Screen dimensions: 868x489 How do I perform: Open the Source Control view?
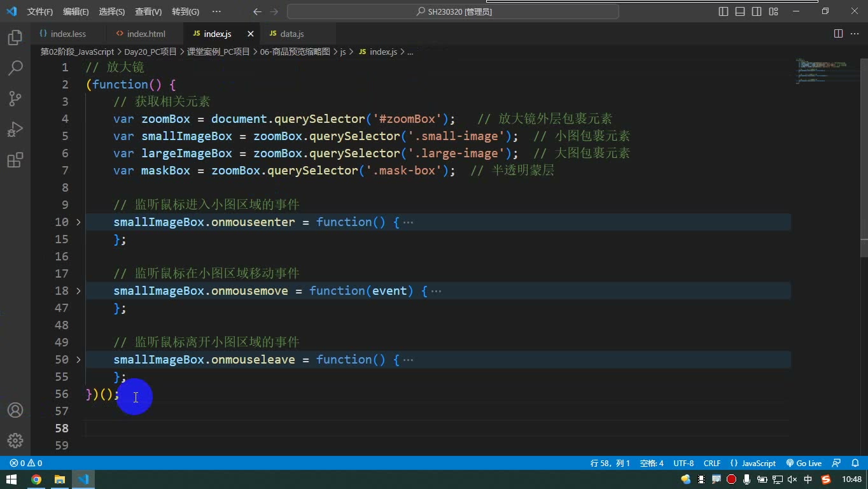[x=15, y=99]
